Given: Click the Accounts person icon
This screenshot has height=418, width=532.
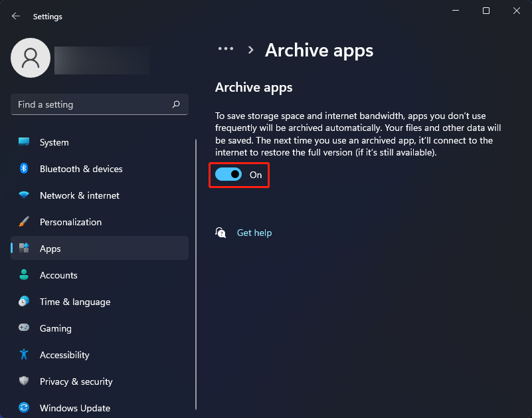Looking at the screenshot, I should point(24,274).
